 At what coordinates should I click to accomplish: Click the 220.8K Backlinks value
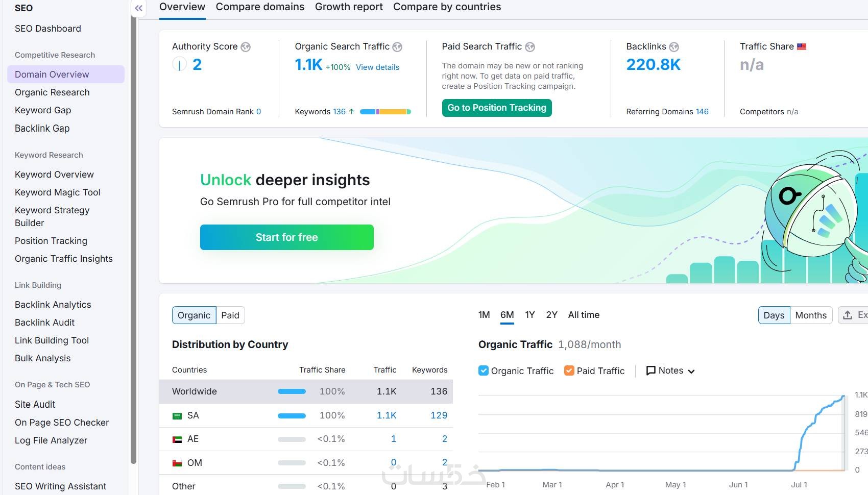click(654, 65)
